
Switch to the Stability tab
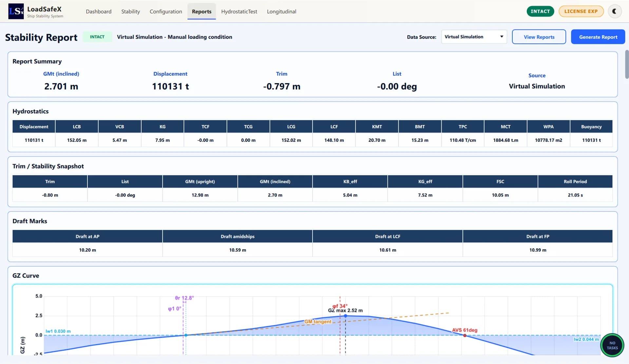130,11
